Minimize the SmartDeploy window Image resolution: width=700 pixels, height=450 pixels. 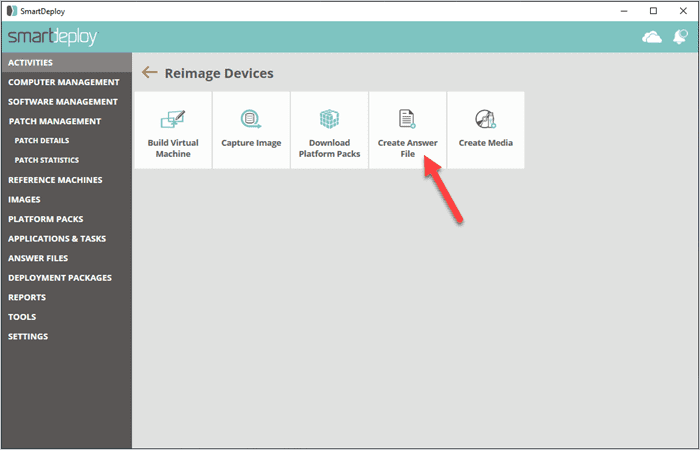pos(624,11)
